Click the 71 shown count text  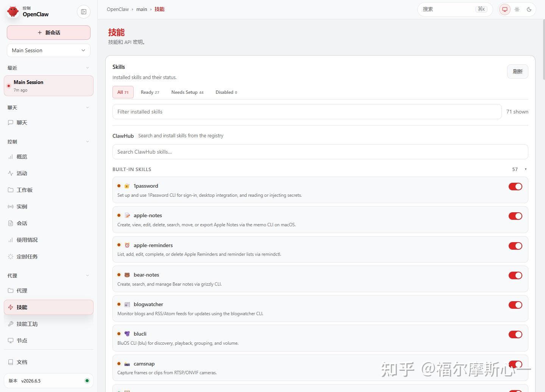pyautogui.click(x=517, y=112)
